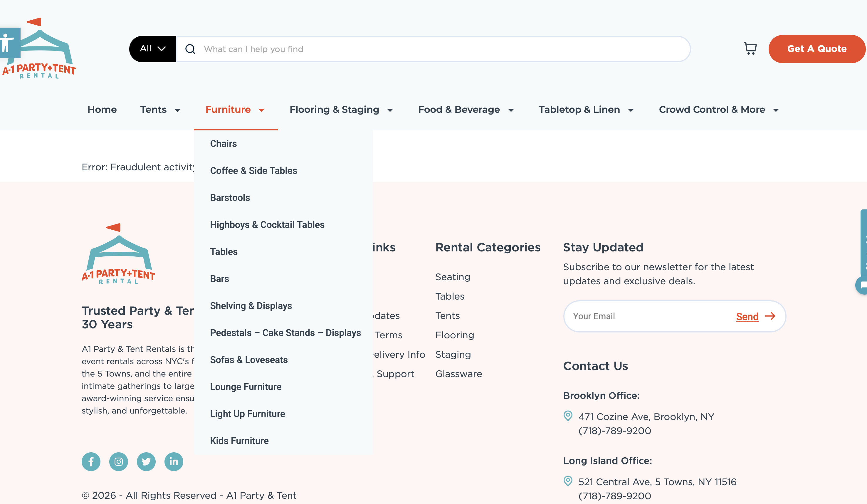The image size is (867, 504).
Task: Open the shopping cart
Action: pos(750,48)
